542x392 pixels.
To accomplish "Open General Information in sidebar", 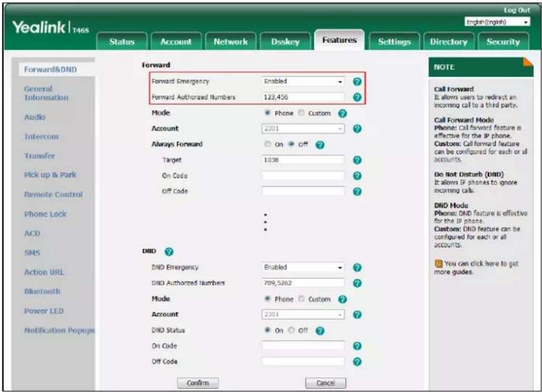I will 46,93.
